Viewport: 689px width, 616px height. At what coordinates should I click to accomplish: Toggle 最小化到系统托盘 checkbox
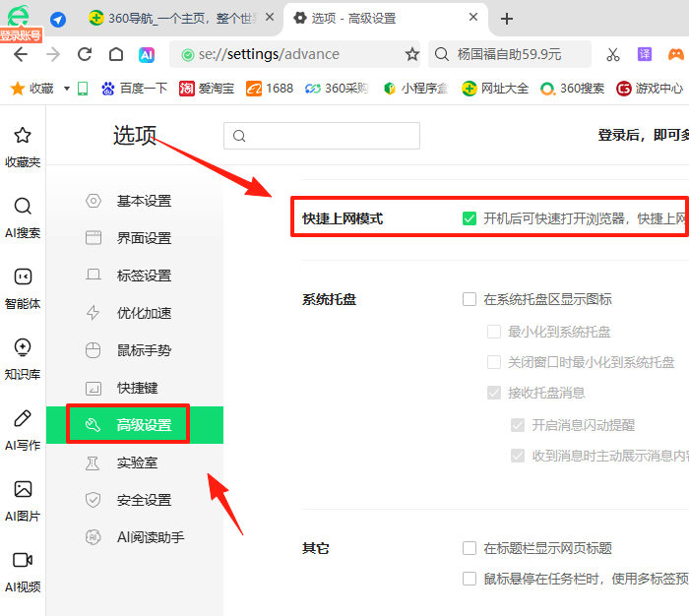pos(494,332)
